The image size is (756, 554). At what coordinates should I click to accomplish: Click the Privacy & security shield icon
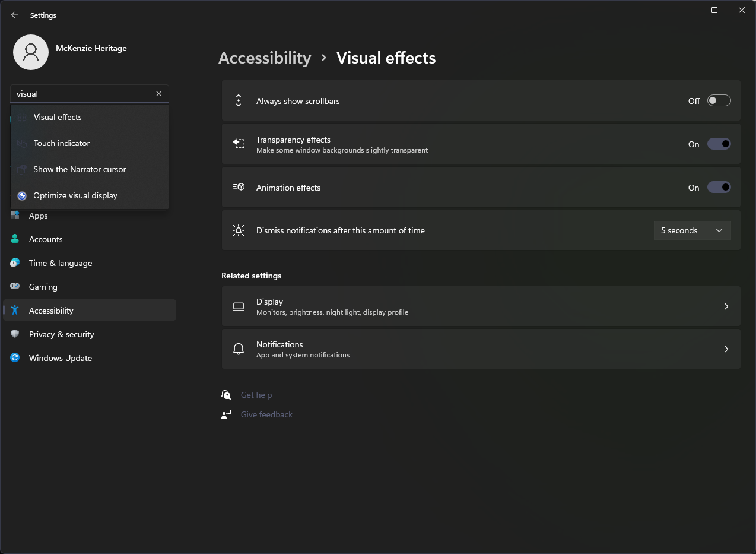click(15, 334)
